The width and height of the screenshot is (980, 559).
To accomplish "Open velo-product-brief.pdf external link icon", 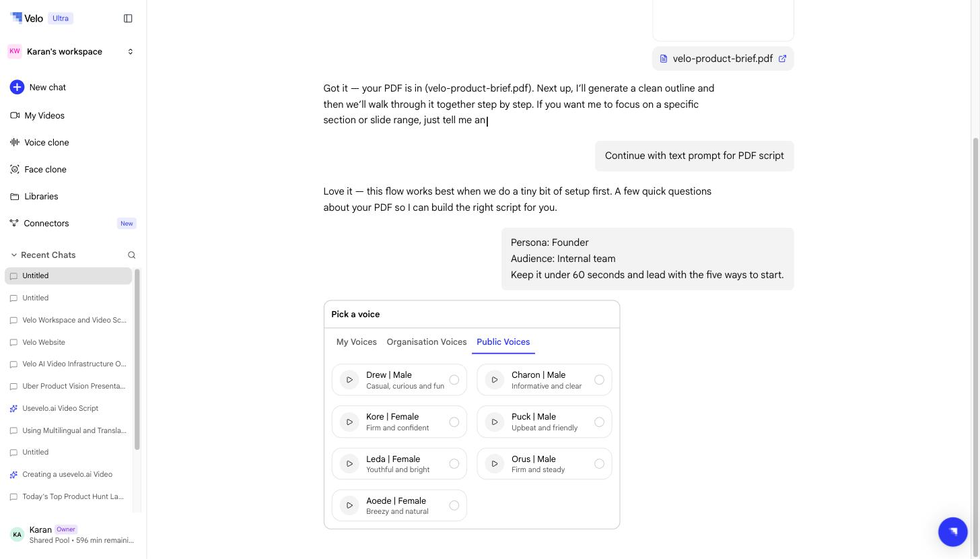I will point(782,59).
